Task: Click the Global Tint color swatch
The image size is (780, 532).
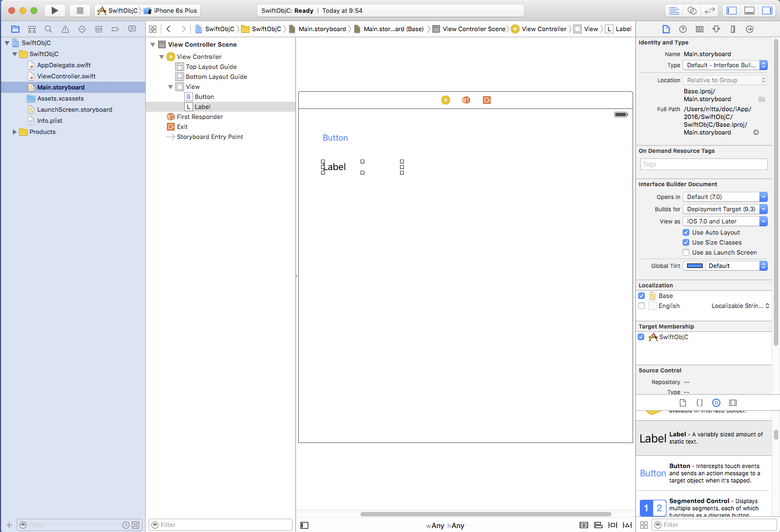Action: coord(694,266)
